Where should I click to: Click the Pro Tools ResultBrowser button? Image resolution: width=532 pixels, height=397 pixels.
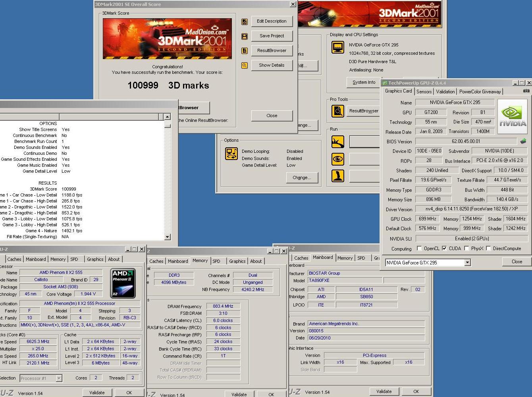[364, 111]
